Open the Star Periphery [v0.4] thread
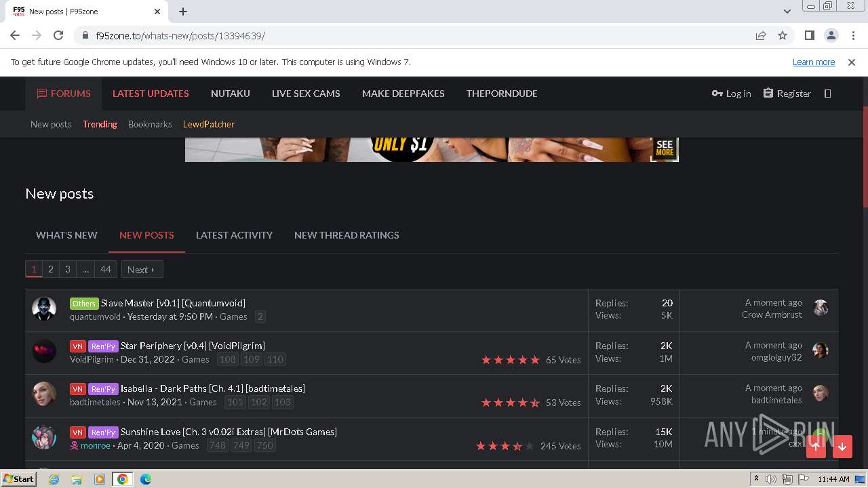Image resolution: width=868 pixels, height=488 pixels. [x=193, y=346]
